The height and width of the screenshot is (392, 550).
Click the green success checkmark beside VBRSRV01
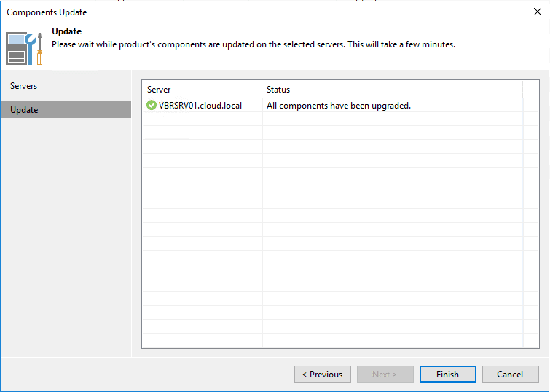(152, 105)
